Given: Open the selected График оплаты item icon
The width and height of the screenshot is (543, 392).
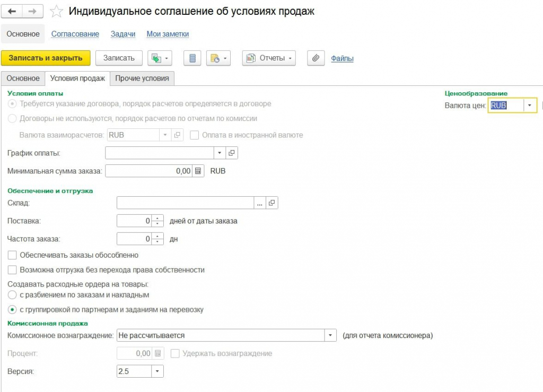Looking at the screenshot, I should 232,153.
